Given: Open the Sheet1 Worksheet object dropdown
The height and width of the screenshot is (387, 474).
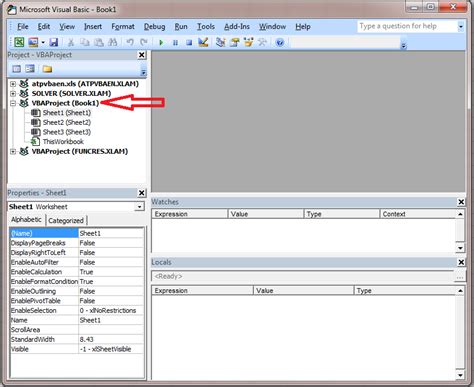Looking at the screenshot, I should pyautogui.click(x=140, y=207).
